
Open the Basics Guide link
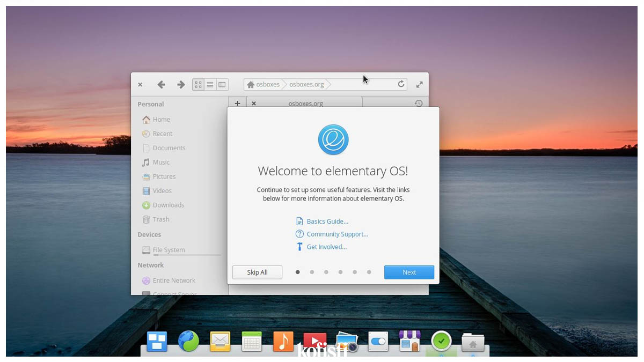point(327,221)
